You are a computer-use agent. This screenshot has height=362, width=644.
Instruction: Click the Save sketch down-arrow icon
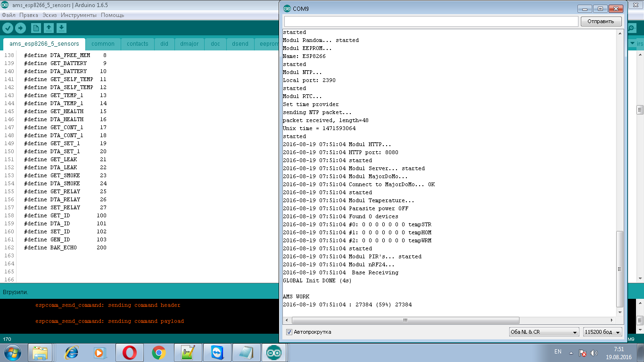point(61,28)
